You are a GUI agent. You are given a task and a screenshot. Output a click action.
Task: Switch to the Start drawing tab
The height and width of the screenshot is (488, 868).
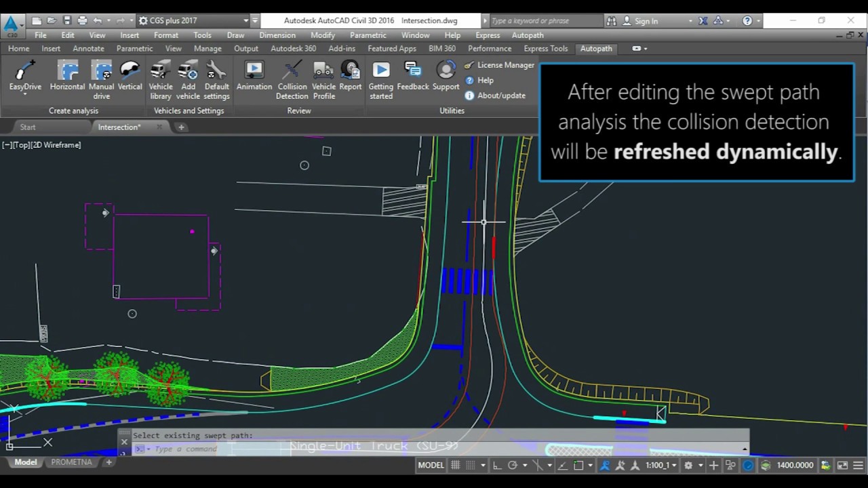[x=28, y=127]
